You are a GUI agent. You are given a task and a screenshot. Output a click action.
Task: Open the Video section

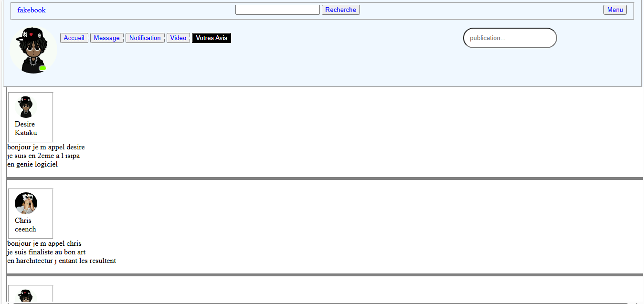[178, 38]
